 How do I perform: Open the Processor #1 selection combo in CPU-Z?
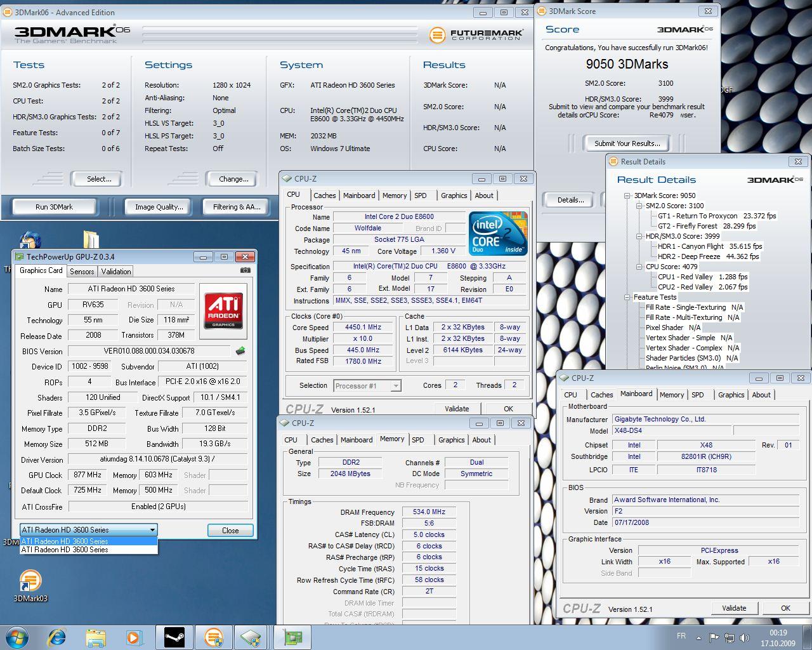pos(367,385)
